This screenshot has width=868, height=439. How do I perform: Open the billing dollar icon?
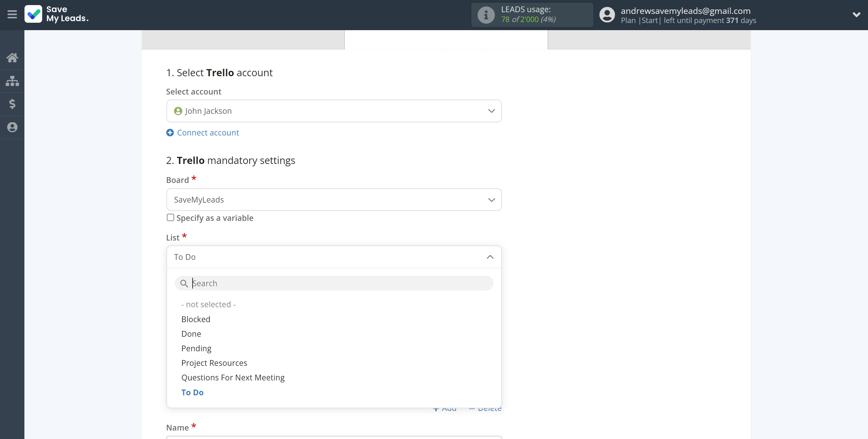[x=12, y=104]
